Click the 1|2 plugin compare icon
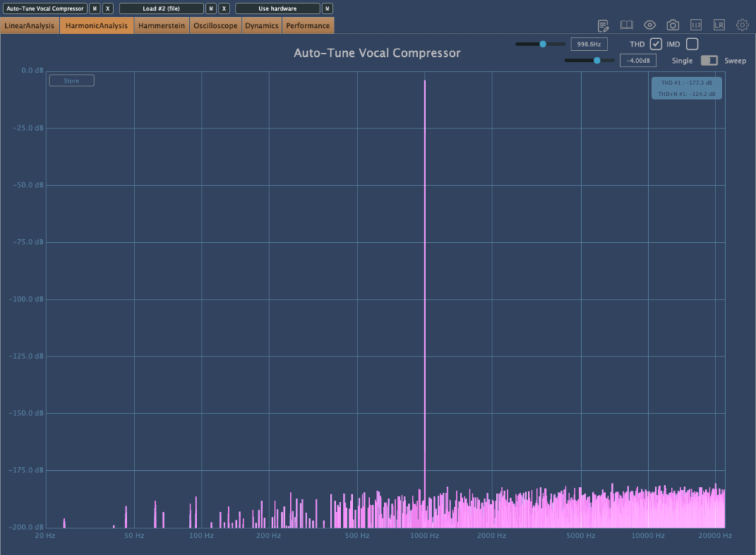The height and width of the screenshot is (555, 756). tap(695, 25)
